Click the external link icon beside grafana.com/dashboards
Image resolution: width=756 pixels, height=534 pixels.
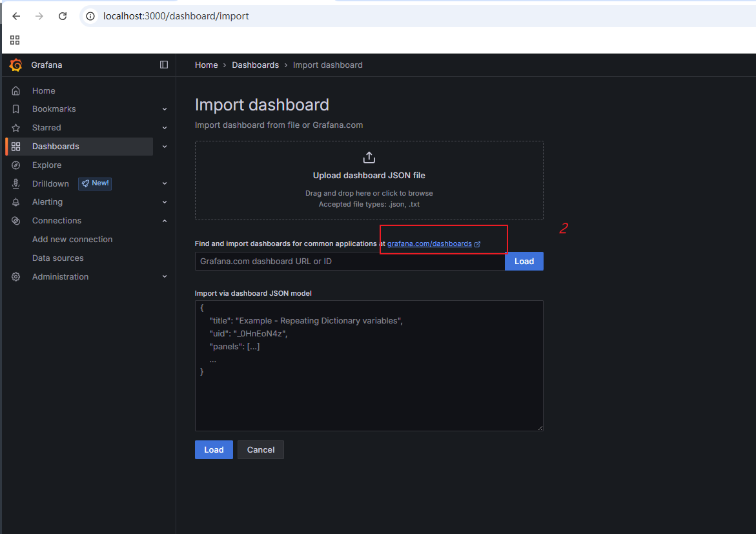[x=477, y=244]
